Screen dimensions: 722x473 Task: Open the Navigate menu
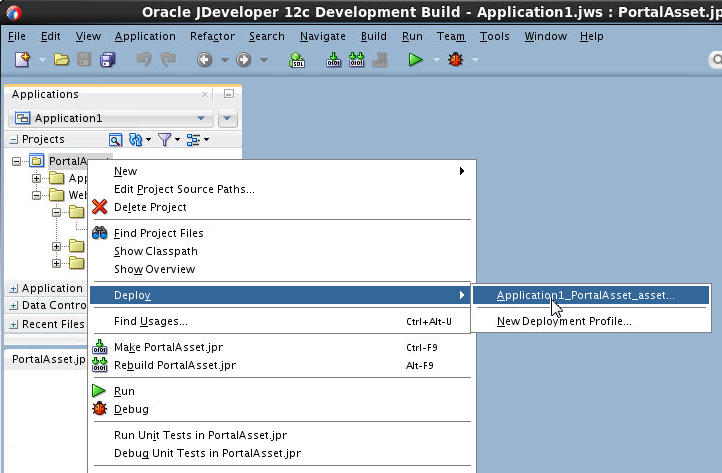pyautogui.click(x=323, y=36)
